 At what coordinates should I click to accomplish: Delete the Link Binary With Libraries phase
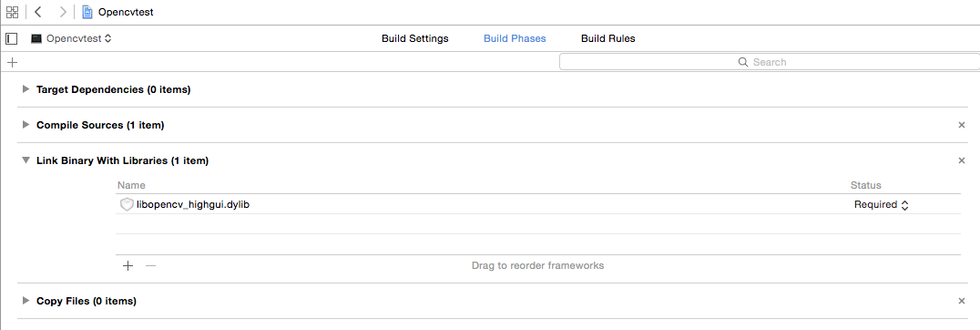click(x=962, y=160)
